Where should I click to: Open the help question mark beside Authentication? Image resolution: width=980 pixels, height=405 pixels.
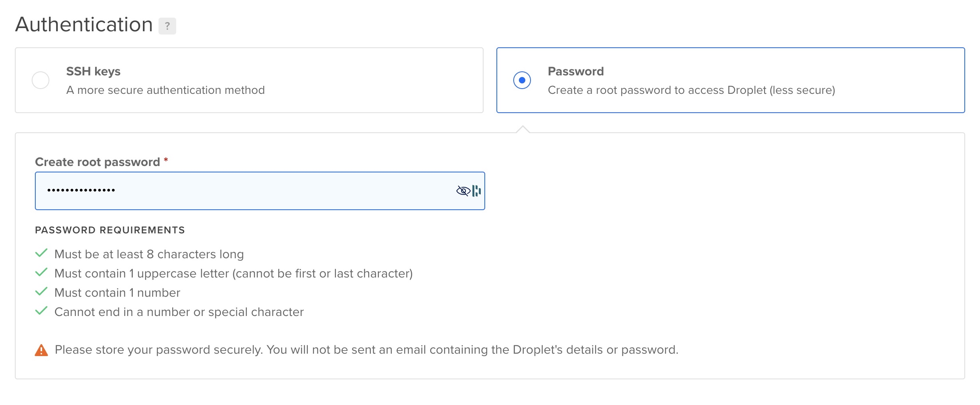click(167, 26)
